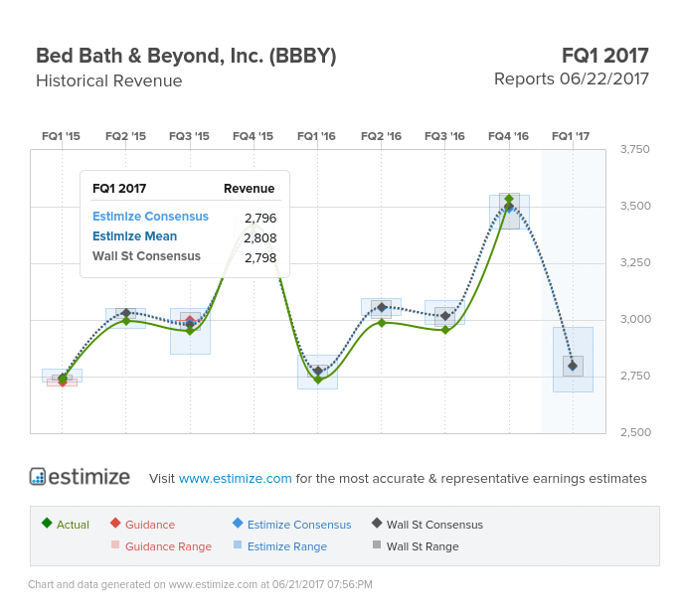The width and height of the screenshot is (681, 616).
Task: Click the green Actual legend diamond
Action: click(x=47, y=523)
